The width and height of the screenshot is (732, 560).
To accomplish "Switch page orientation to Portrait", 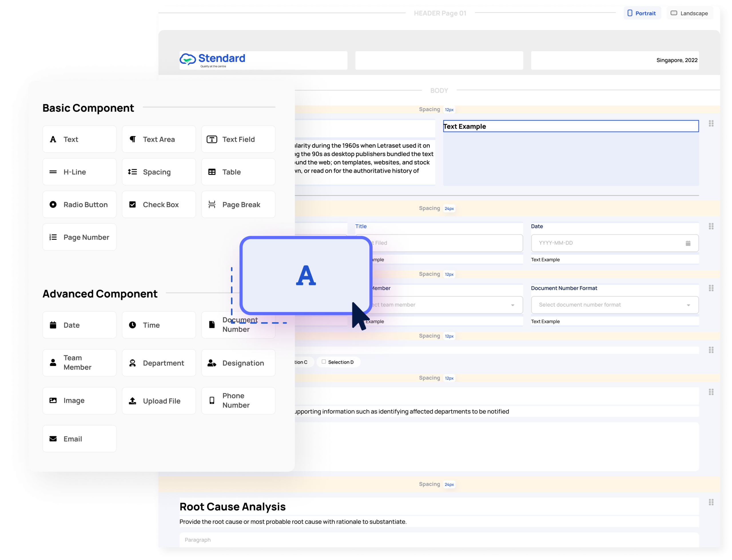I will point(642,13).
